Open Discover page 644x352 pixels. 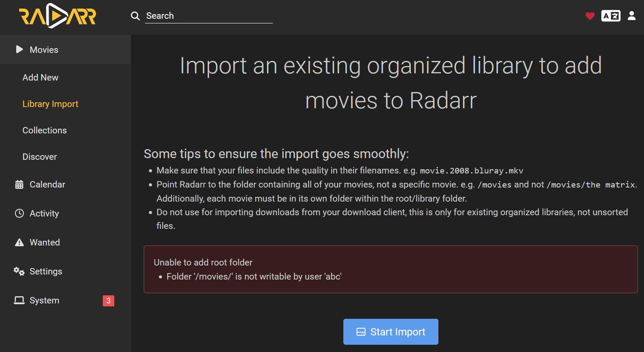[40, 157]
